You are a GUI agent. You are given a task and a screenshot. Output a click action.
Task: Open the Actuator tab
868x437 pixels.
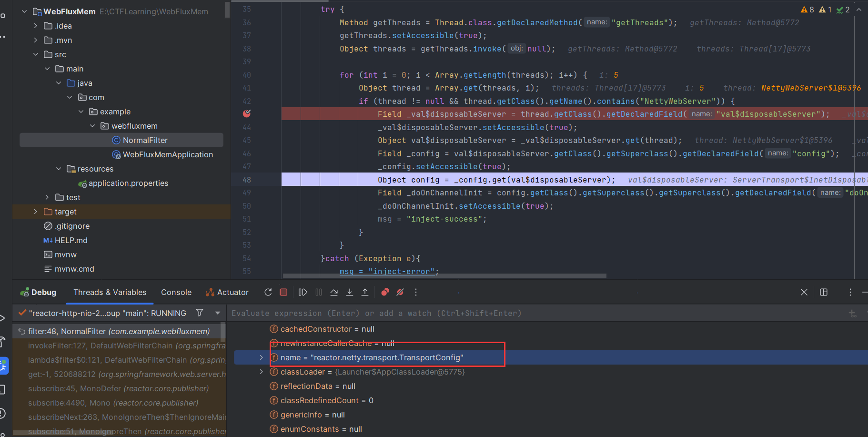pyautogui.click(x=227, y=292)
